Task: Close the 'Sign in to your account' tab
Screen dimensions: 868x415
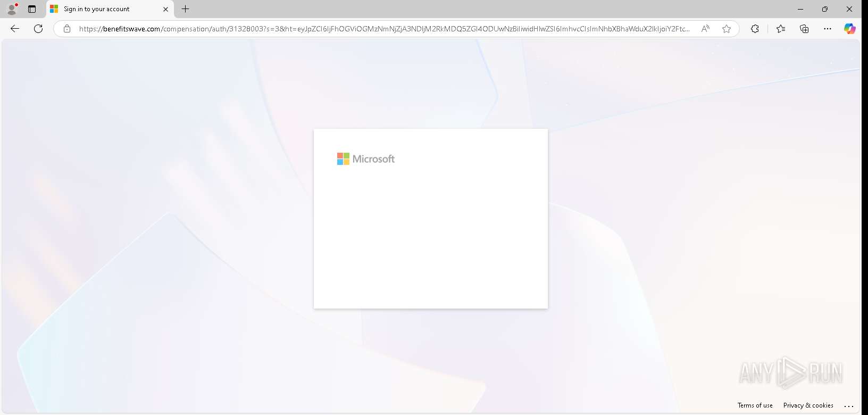Action: [165, 9]
